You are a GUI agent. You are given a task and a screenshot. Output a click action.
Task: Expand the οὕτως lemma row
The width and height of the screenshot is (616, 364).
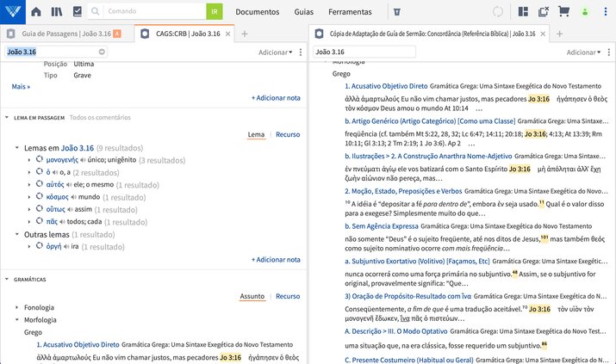click(x=29, y=209)
